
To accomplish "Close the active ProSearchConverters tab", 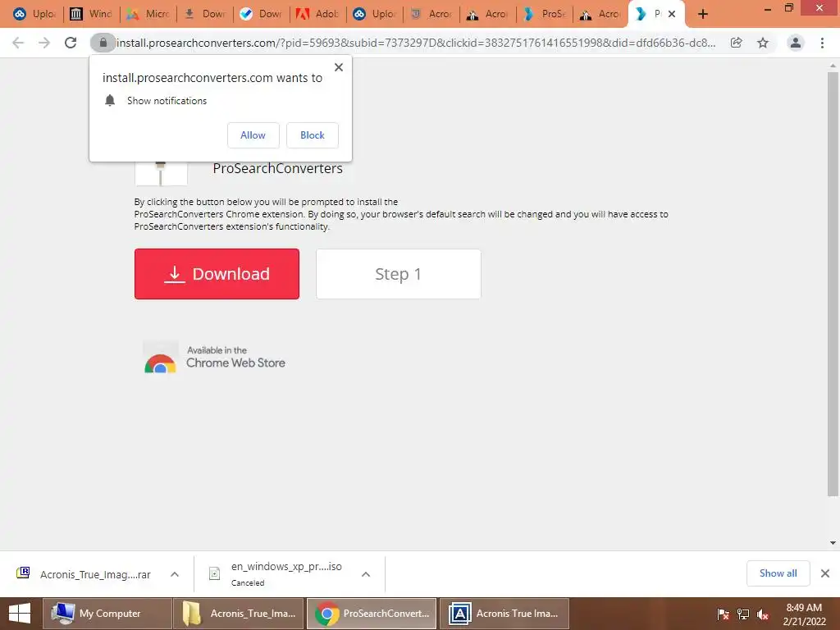I will tap(672, 14).
